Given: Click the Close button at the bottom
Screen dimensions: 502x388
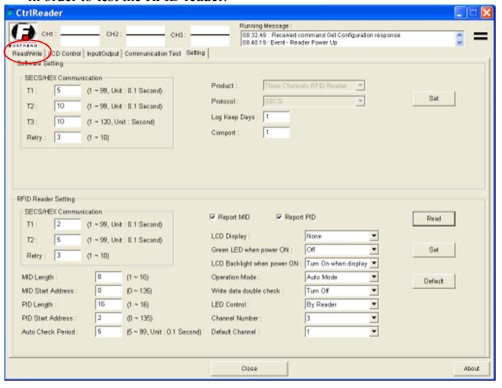Looking at the screenshot, I should [x=249, y=368].
